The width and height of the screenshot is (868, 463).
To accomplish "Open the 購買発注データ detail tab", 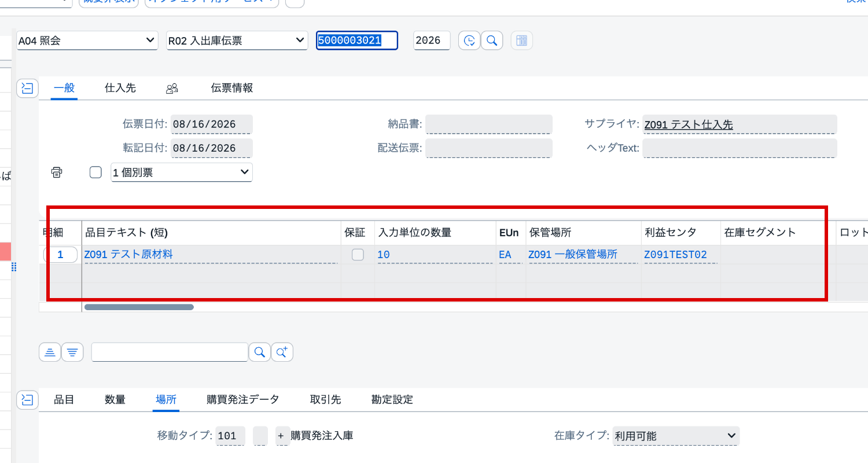I will pos(243,399).
